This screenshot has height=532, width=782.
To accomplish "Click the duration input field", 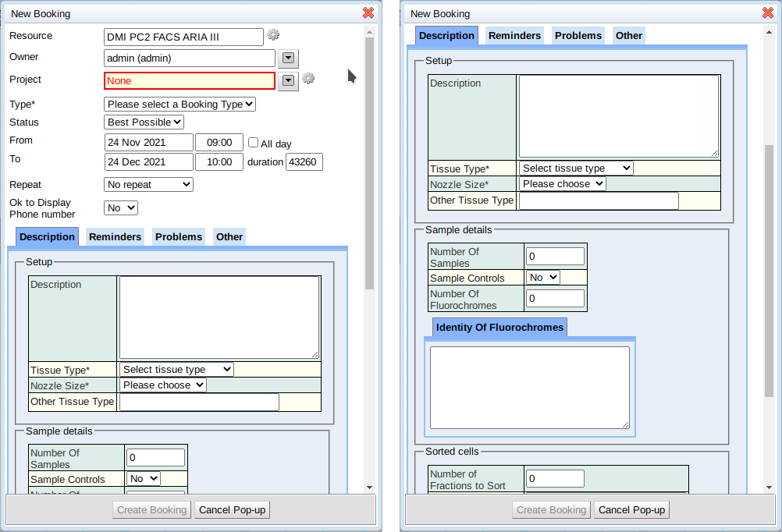I will 304,162.
